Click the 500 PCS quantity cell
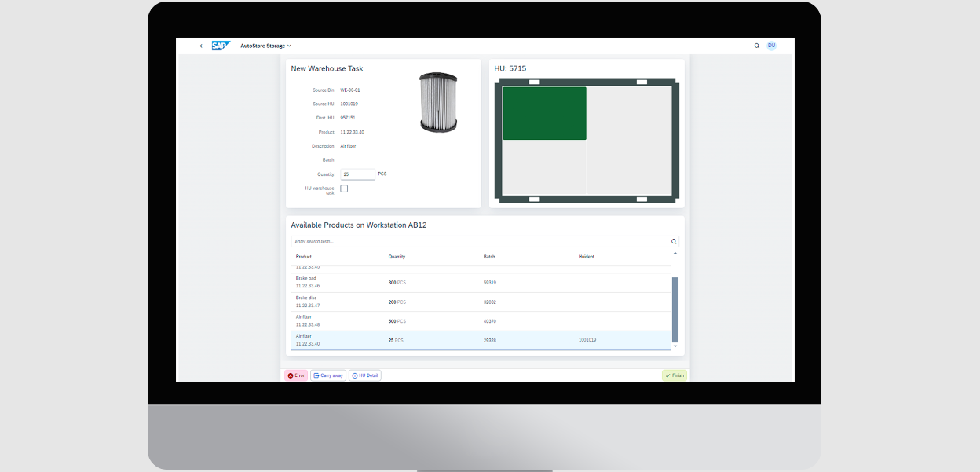The height and width of the screenshot is (472, 980). 397,321
